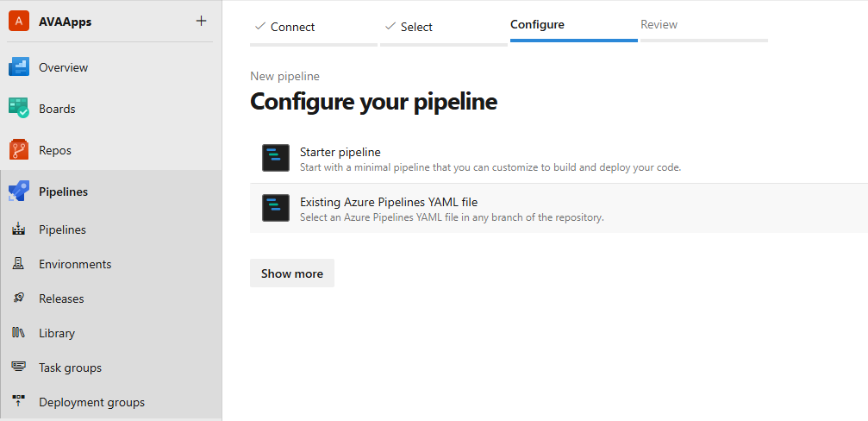Open the Repos icon in sidebar
Viewport: 868px width, 421px height.
(19, 150)
